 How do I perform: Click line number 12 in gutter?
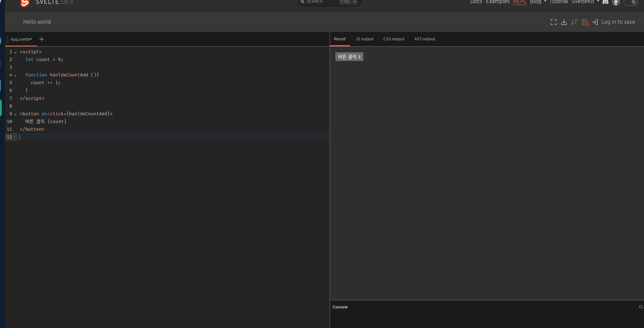click(9, 137)
